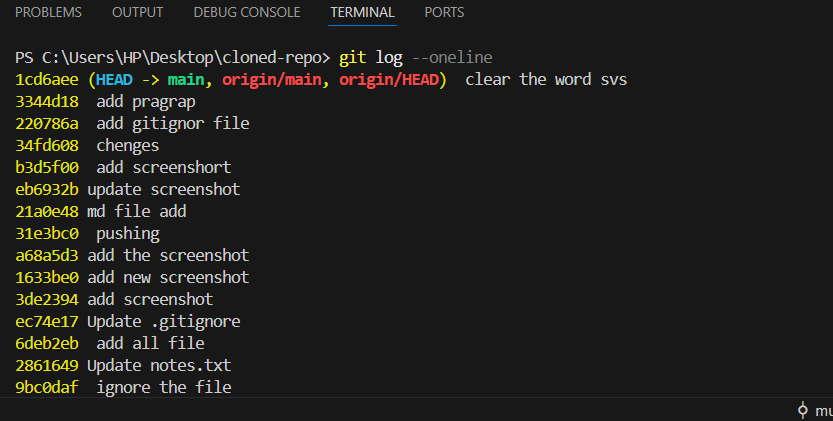Click the git commit icon in status bar
The height and width of the screenshot is (421, 833).
[803, 410]
